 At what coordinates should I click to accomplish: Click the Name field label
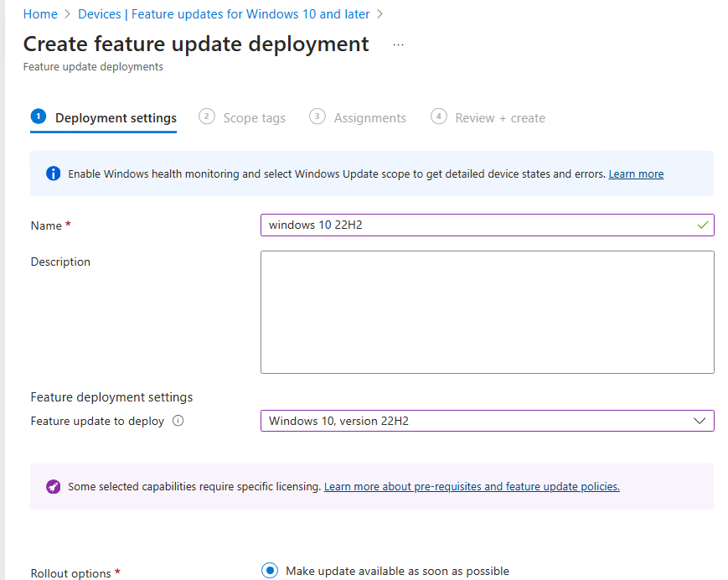tap(46, 225)
